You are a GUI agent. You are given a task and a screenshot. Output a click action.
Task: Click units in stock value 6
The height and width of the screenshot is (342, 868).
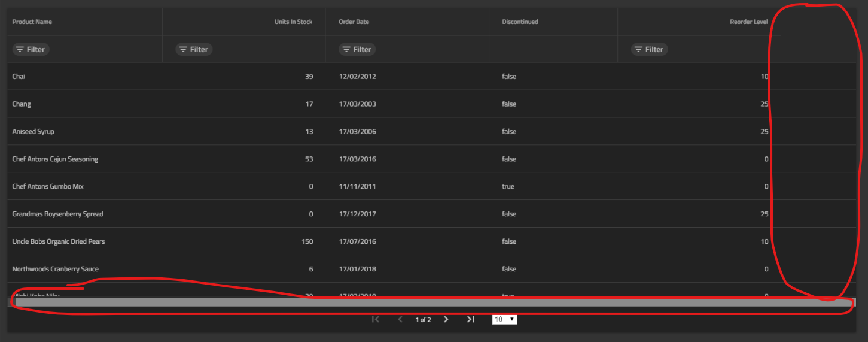point(311,270)
